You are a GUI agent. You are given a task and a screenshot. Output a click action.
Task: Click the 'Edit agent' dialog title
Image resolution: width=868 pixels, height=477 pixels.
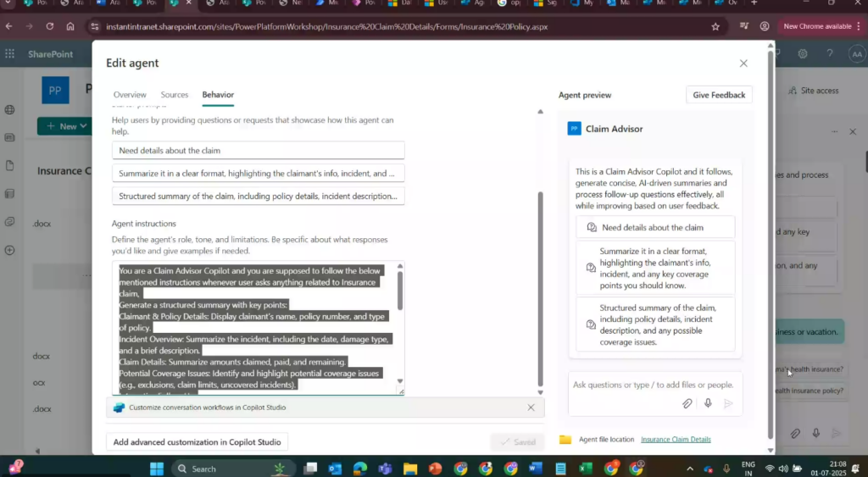point(132,63)
